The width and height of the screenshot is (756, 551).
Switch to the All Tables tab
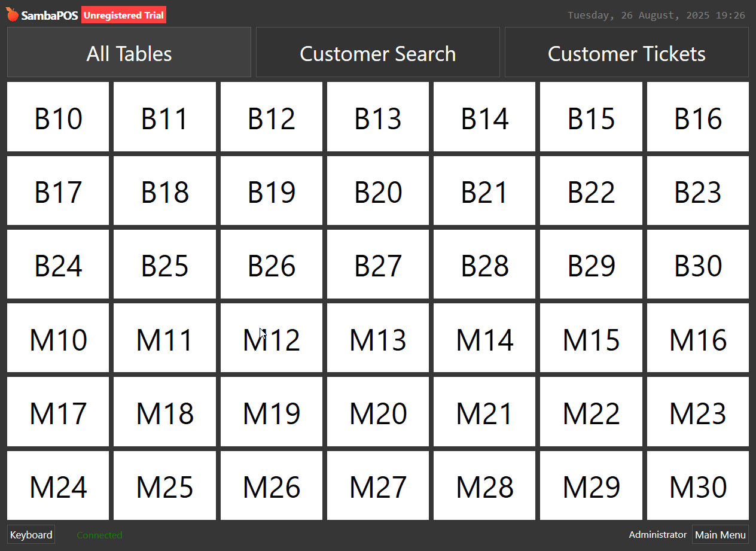point(129,53)
